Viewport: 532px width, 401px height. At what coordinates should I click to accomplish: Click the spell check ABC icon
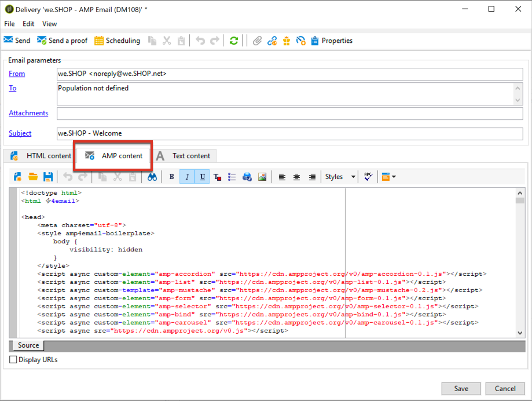(368, 177)
